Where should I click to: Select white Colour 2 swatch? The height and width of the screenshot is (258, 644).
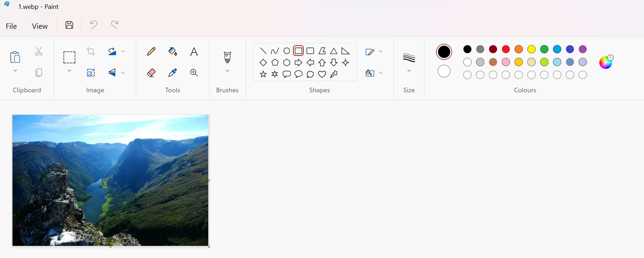tap(444, 71)
